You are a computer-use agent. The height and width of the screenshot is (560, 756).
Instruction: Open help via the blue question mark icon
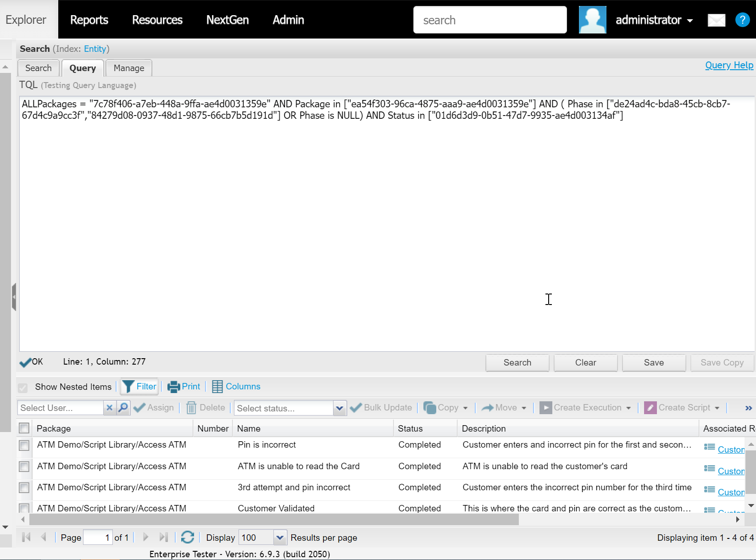click(x=742, y=20)
